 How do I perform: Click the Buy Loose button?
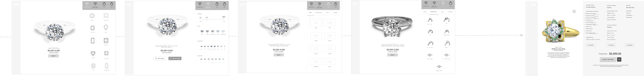click(160, 59)
